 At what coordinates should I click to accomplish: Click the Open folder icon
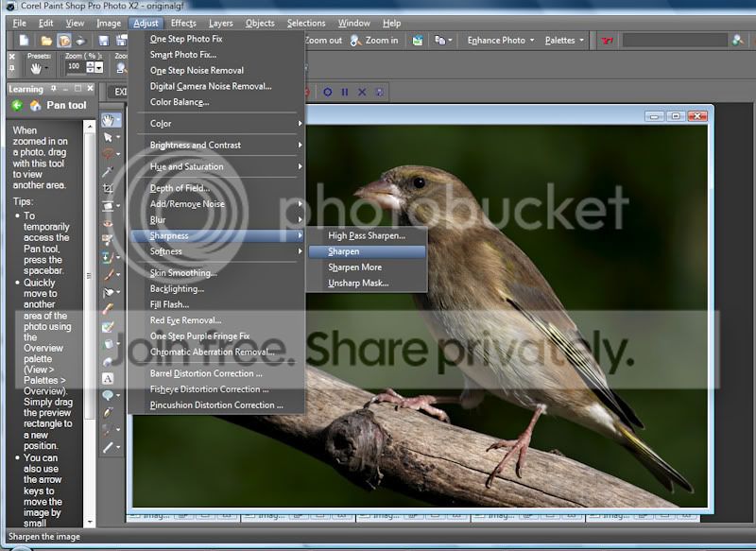tap(45, 41)
